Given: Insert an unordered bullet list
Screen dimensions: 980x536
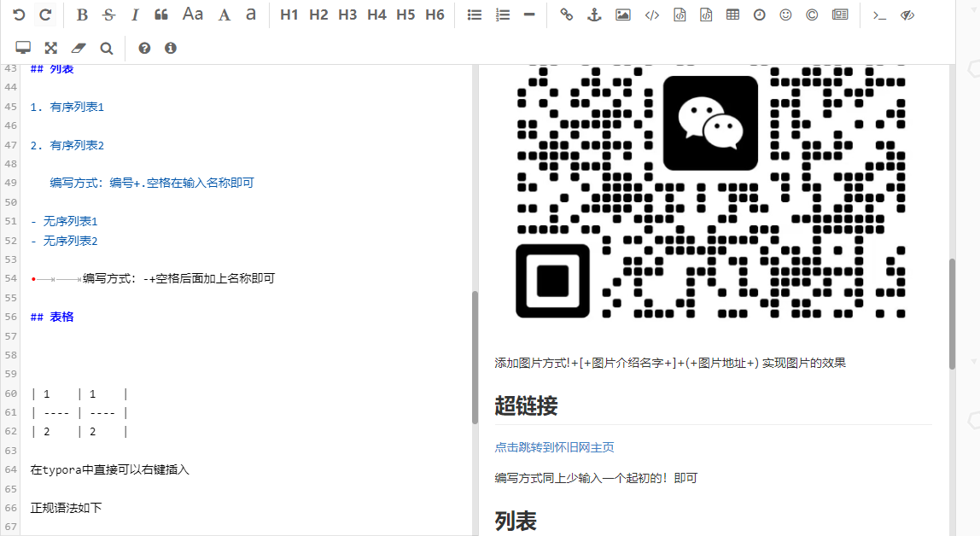Looking at the screenshot, I should (x=475, y=15).
